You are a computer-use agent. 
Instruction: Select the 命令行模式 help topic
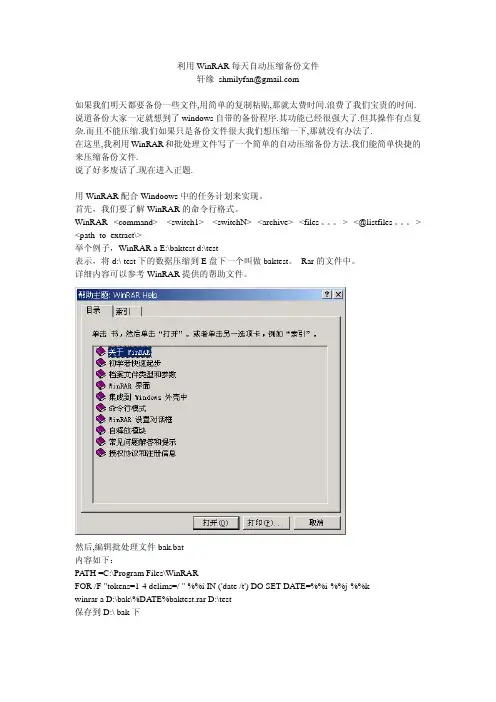click(127, 408)
